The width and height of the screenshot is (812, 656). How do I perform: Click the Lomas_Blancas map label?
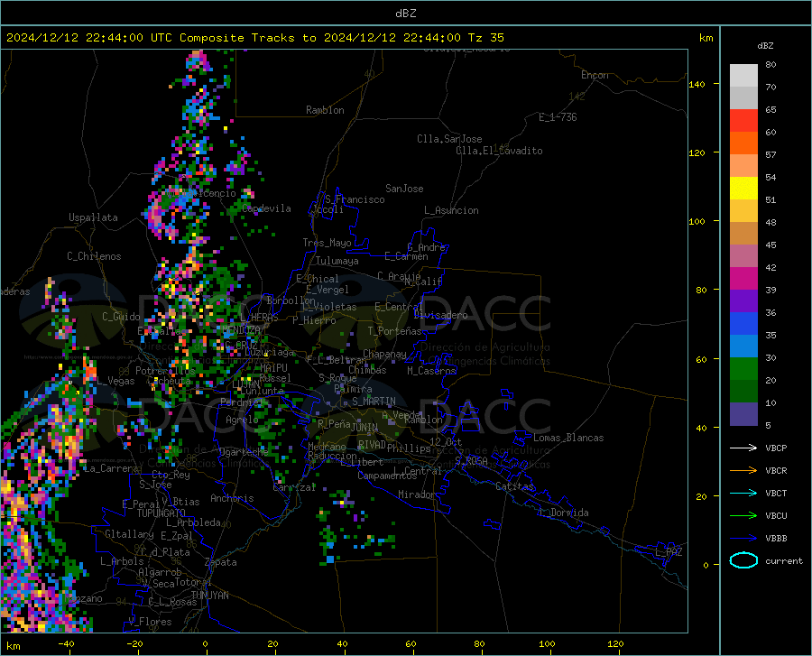[568, 438]
